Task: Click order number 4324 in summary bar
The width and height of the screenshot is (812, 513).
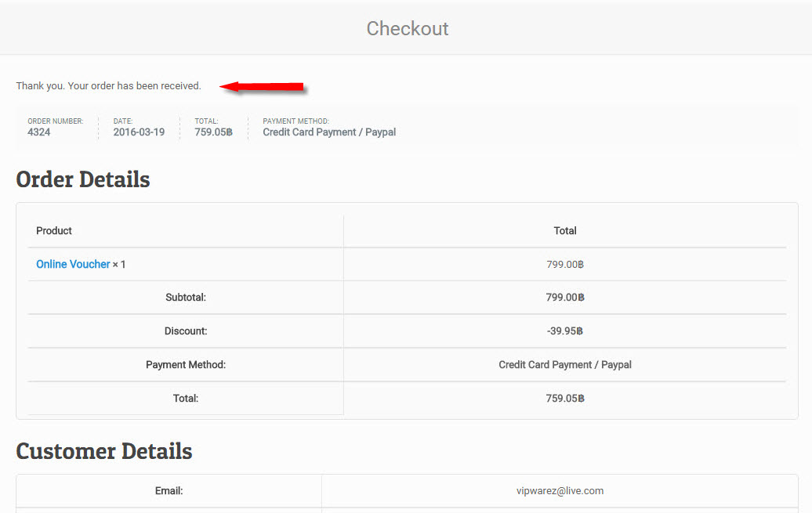Action: [x=39, y=132]
